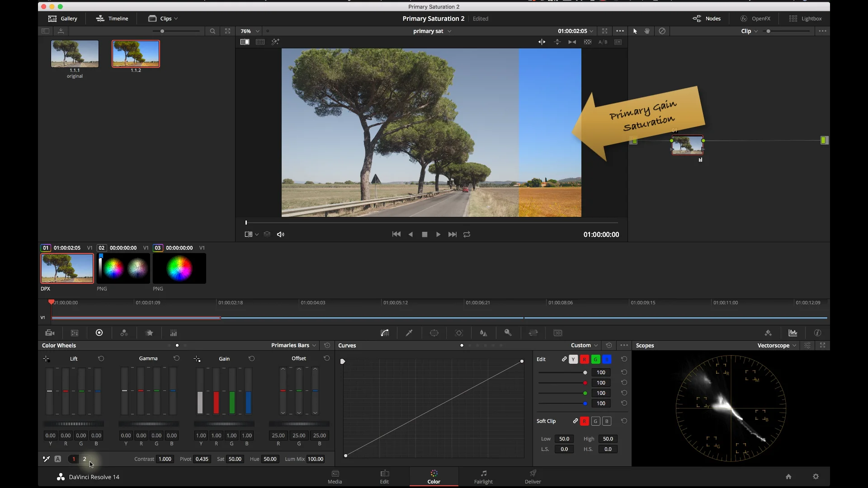Open the Tracker palette
The image size is (868, 488).
click(x=459, y=333)
